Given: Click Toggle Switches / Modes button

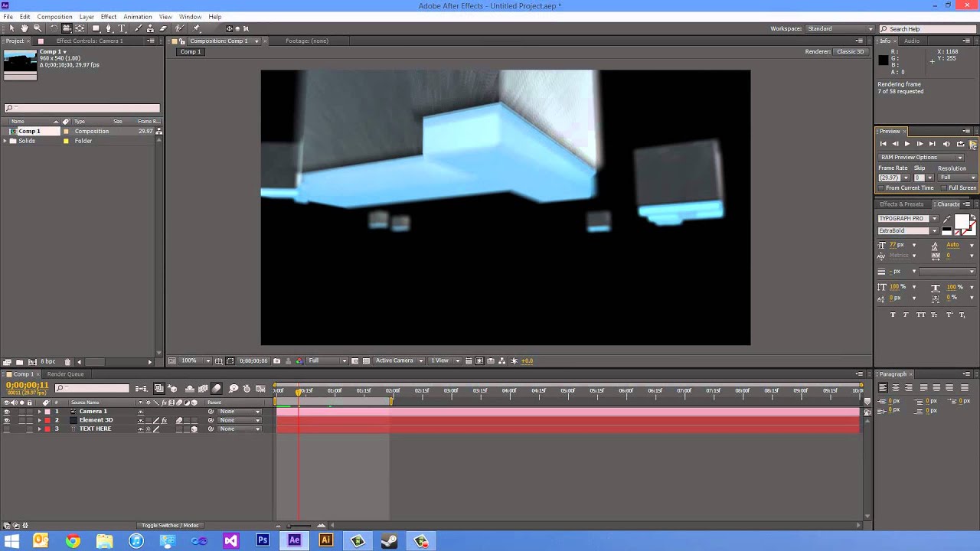Looking at the screenshot, I should tap(170, 525).
